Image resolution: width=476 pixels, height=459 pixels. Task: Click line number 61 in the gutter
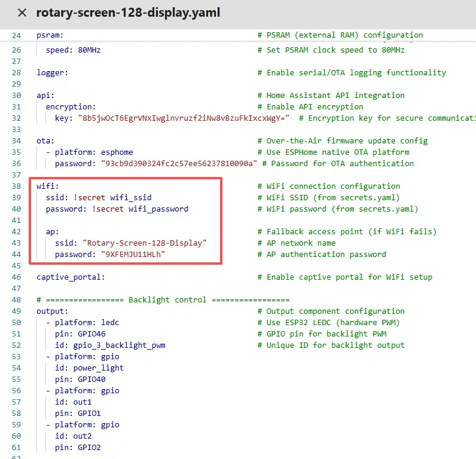pos(16,447)
